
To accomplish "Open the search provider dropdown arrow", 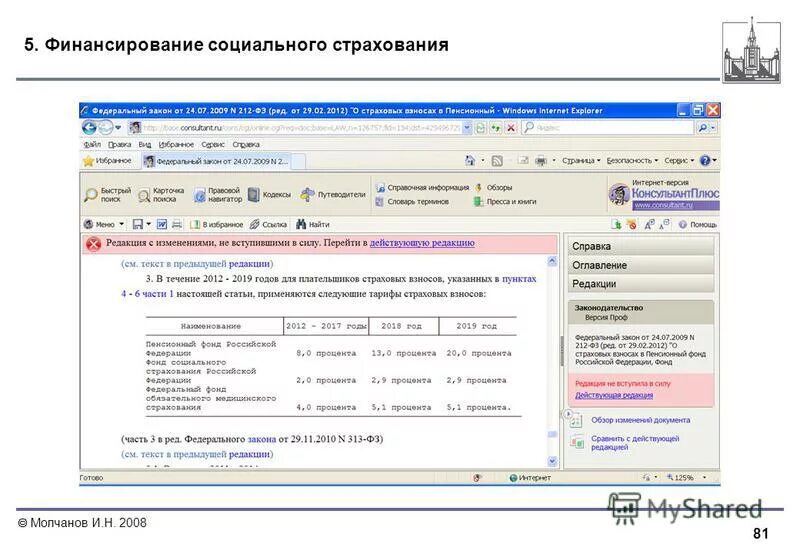I will tap(713, 128).
